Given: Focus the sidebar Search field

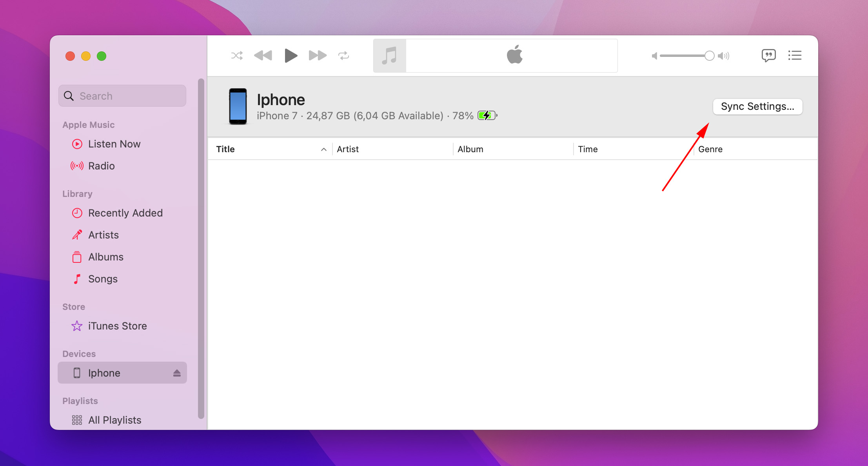Looking at the screenshot, I should coord(122,96).
